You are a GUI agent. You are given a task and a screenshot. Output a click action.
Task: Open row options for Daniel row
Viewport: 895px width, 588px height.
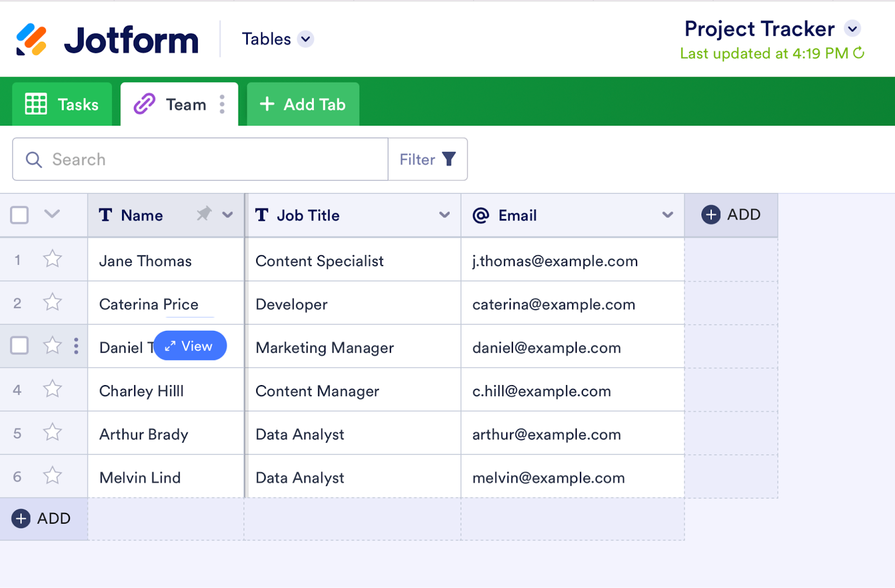pyautogui.click(x=76, y=346)
